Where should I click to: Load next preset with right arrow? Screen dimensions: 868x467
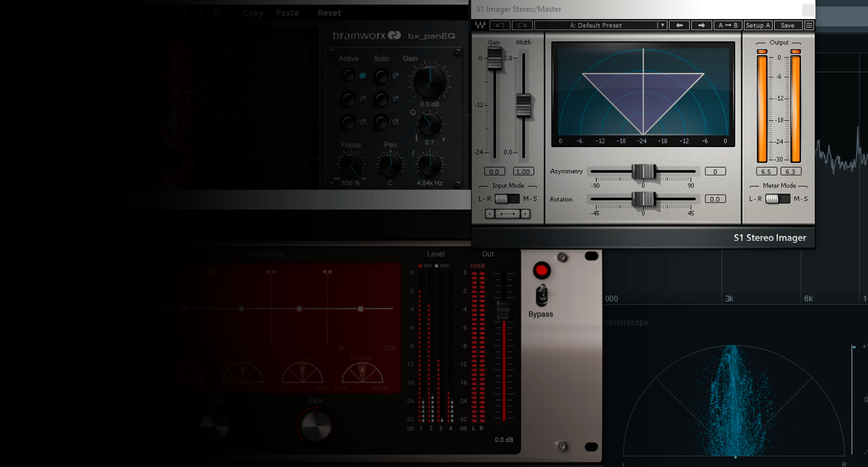(701, 25)
